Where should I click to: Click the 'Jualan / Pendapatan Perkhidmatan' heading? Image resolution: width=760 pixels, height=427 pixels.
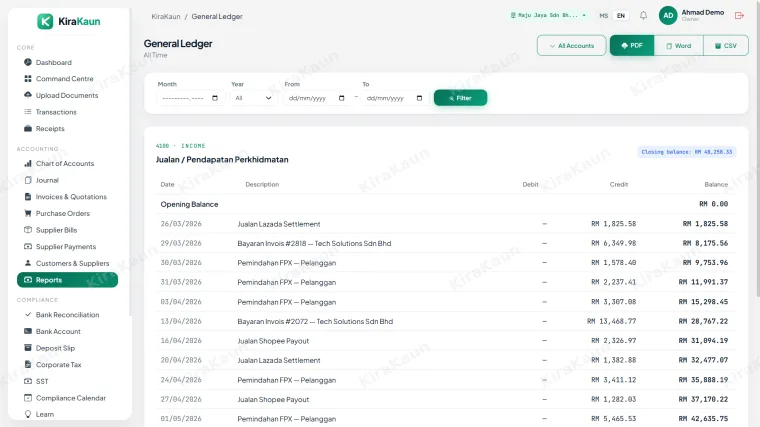click(222, 159)
